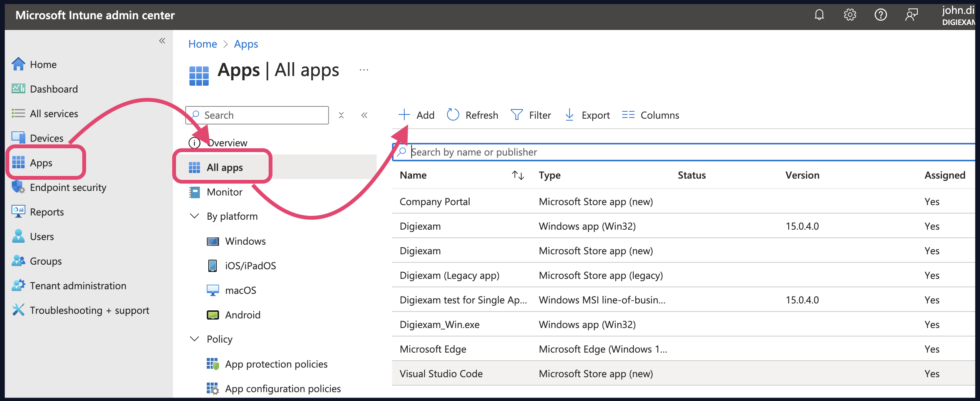Open more options ellipsis beside All apps title
Screen dimensions: 980x401
pyautogui.click(x=364, y=70)
